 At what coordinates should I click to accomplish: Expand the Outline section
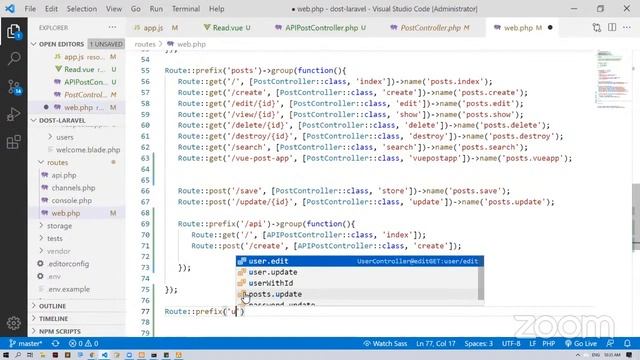pyautogui.click(x=52, y=306)
